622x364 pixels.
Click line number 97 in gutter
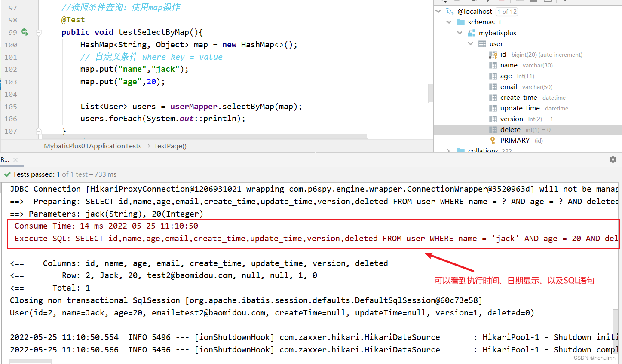pyautogui.click(x=13, y=8)
